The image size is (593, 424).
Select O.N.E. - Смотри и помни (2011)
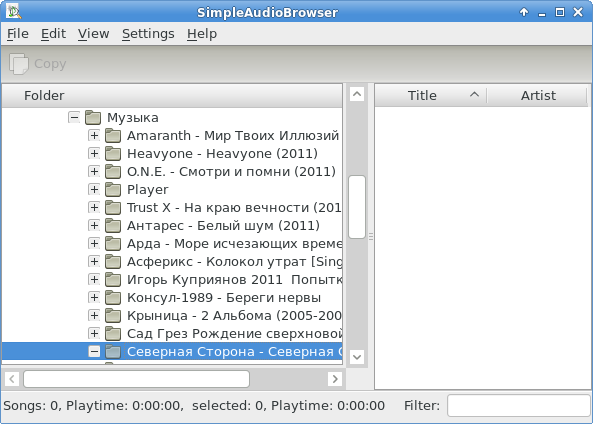231,172
